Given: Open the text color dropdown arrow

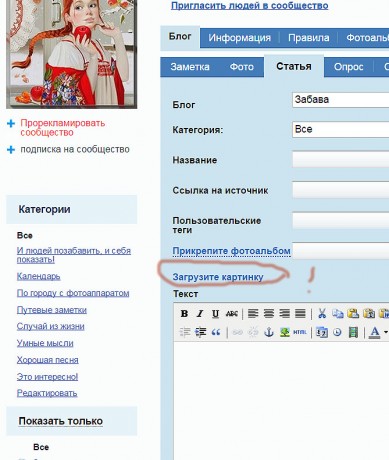Looking at the screenshot, I should coord(386,332).
